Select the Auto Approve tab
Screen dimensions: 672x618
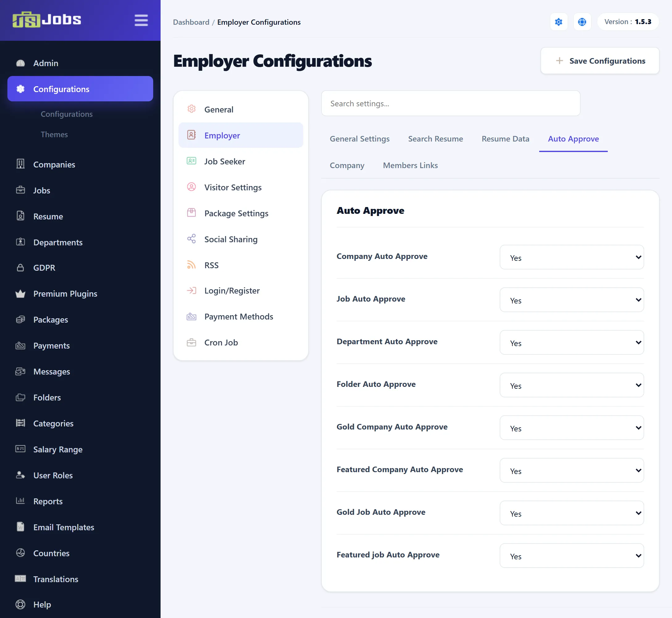(x=573, y=139)
